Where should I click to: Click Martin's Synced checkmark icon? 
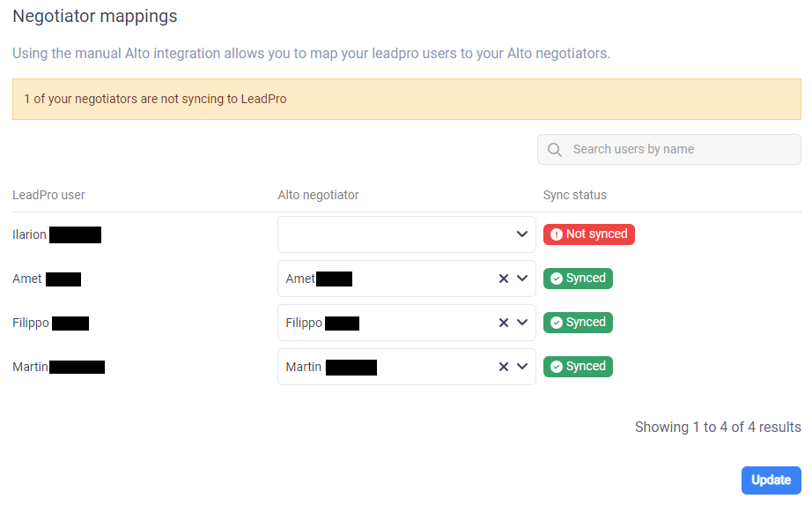[557, 367]
